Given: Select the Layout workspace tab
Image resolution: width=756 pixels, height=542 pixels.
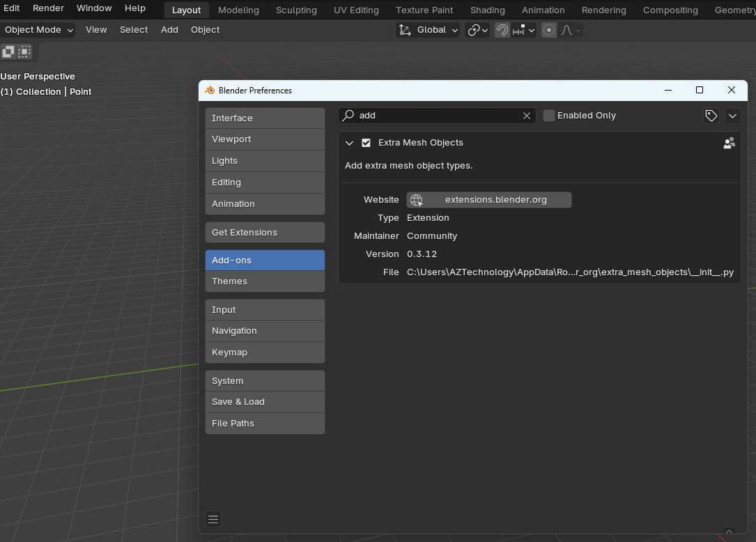Looking at the screenshot, I should 186,10.
